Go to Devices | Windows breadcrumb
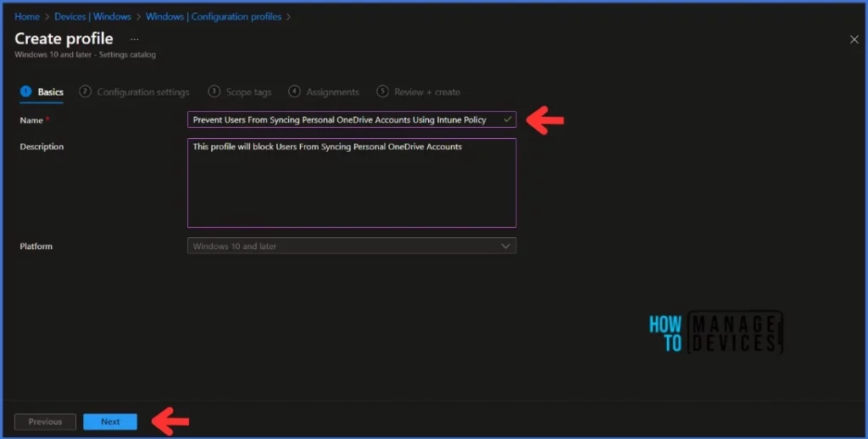This screenshot has width=868, height=439. (92, 17)
